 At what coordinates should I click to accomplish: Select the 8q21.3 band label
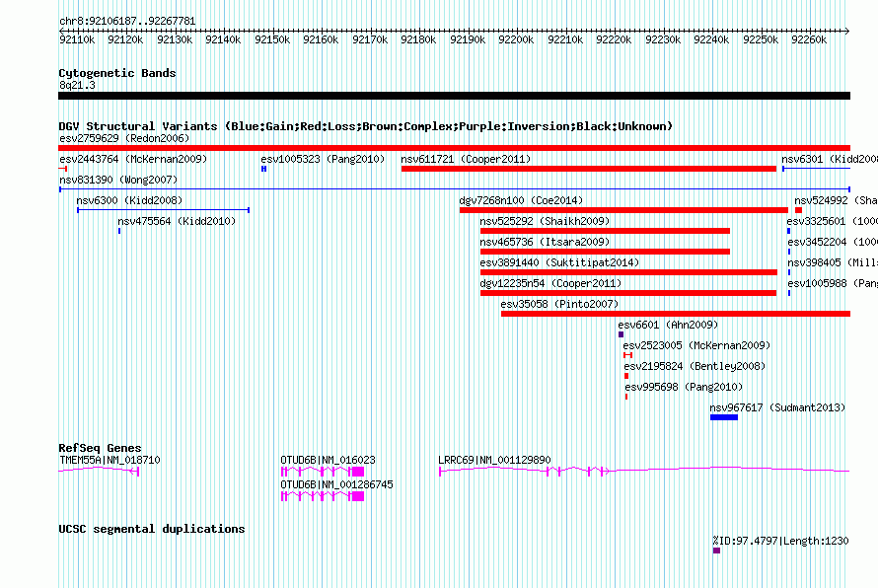click(x=77, y=85)
